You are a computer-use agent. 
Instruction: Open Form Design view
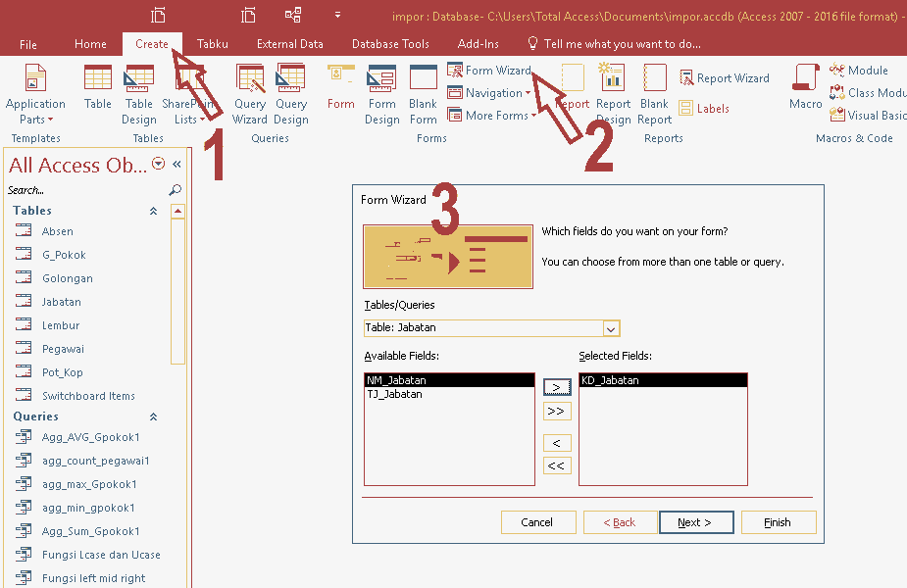pos(381,93)
